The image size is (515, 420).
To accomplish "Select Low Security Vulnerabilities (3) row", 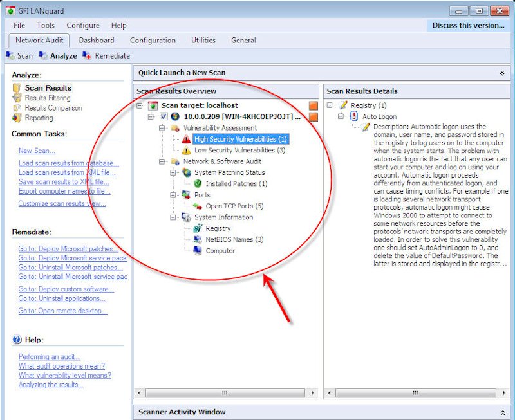I will coord(239,151).
